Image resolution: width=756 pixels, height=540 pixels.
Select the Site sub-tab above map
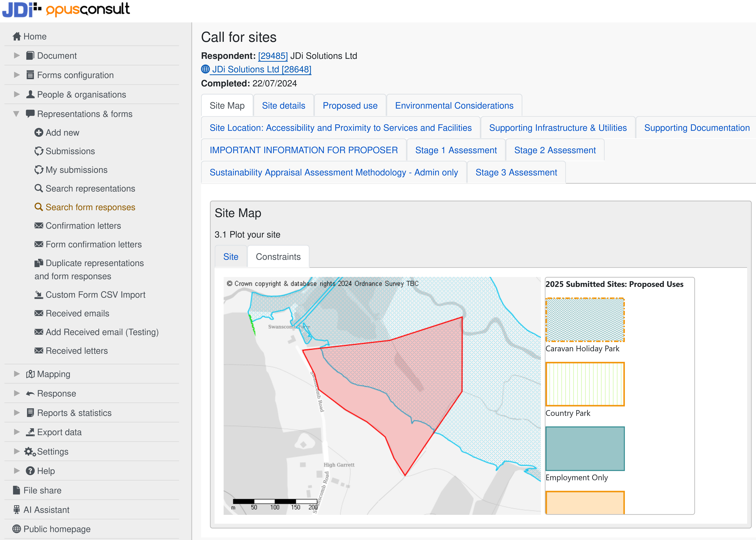point(230,257)
